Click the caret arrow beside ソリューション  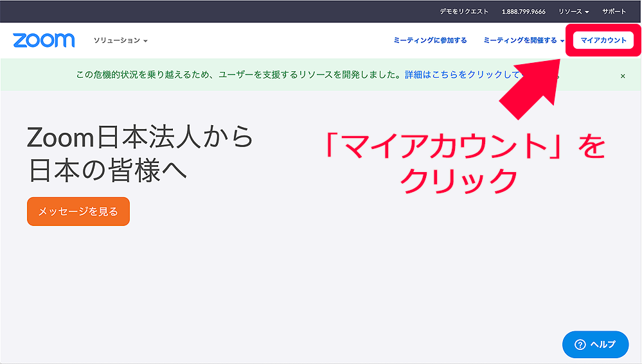146,41
